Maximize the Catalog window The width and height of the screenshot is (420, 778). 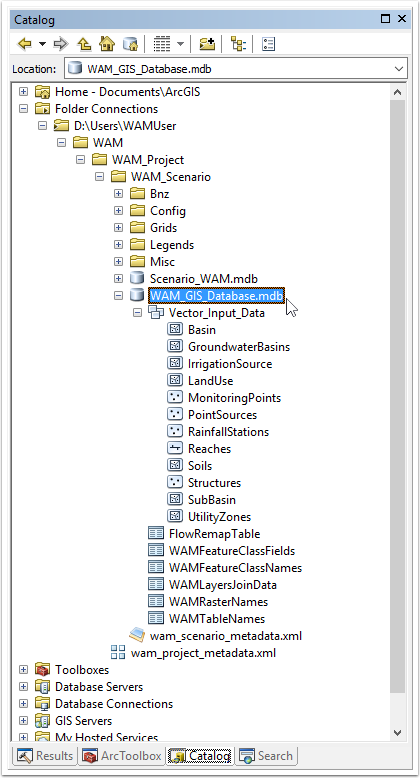(x=385, y=19)
